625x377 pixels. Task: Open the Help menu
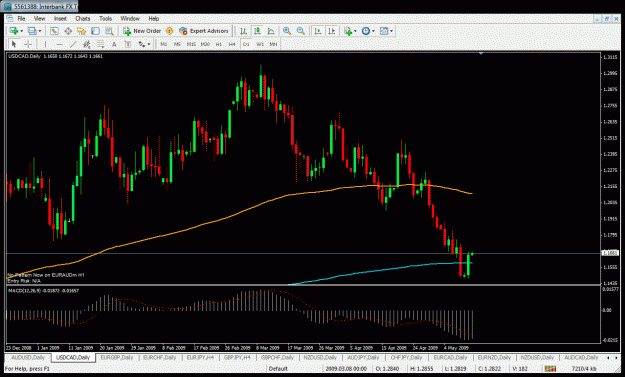click(153, 18)
